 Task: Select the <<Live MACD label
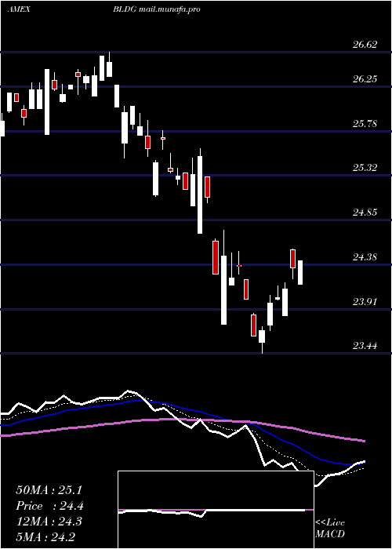click(x=330, y=529)
